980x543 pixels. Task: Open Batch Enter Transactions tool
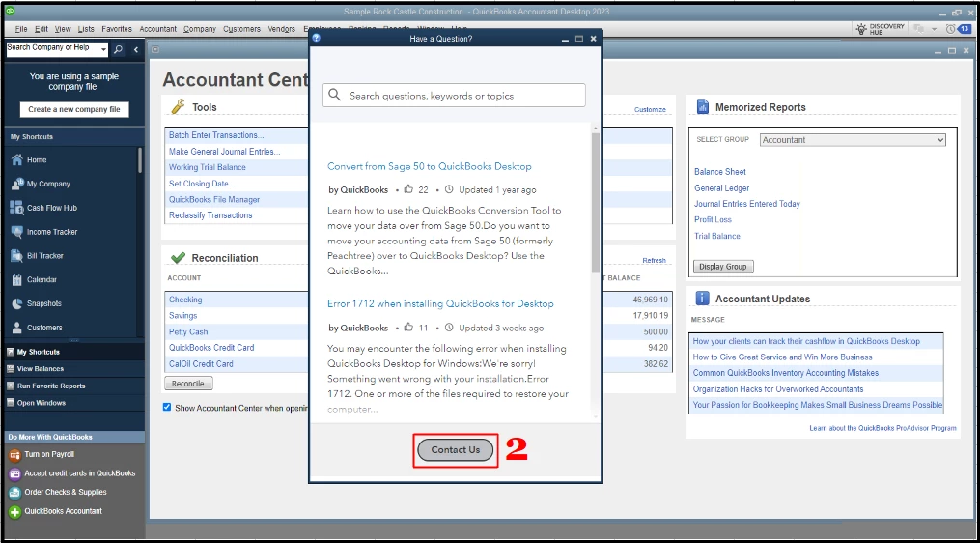(216, 135)
